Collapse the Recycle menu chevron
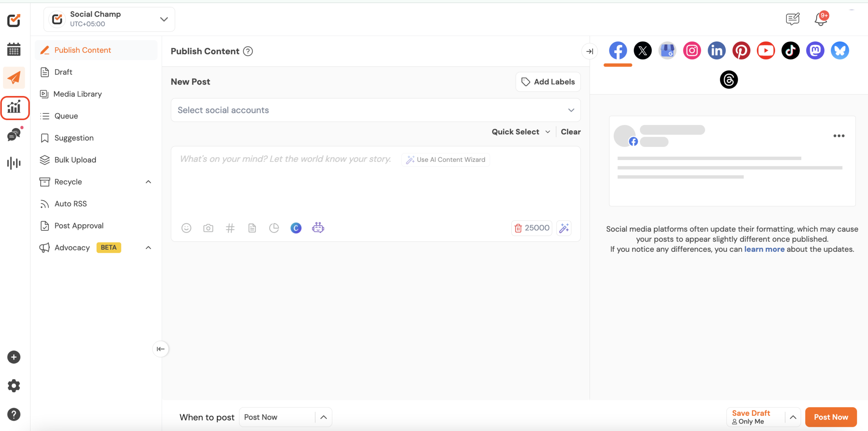Screen dimensions: 868x431 (x=148, y=182)
